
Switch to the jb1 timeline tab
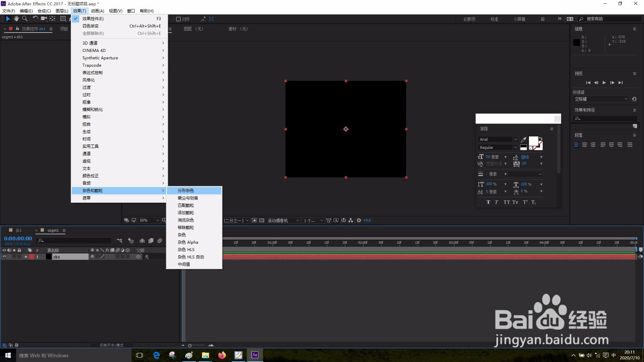tap(19, 230)
